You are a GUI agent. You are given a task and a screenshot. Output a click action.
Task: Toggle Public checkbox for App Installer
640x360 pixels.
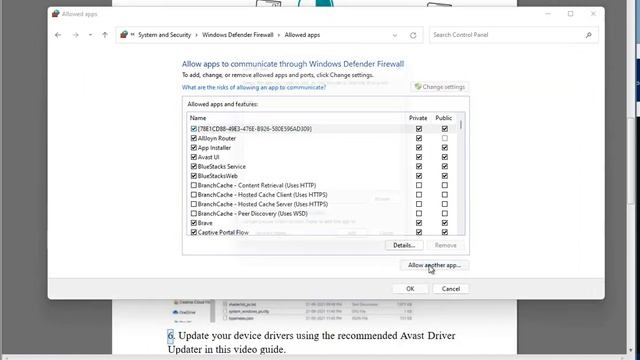point(444,147)
